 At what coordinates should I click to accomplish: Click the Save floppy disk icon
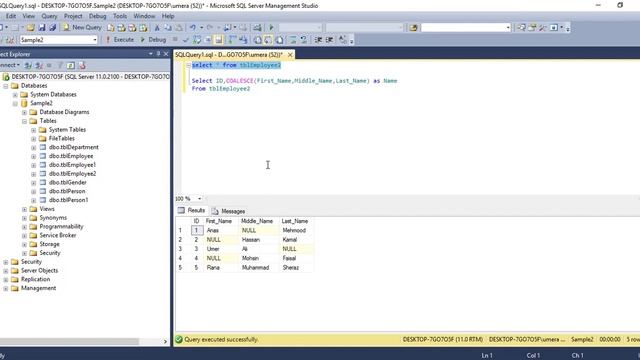tap(42, 27)
